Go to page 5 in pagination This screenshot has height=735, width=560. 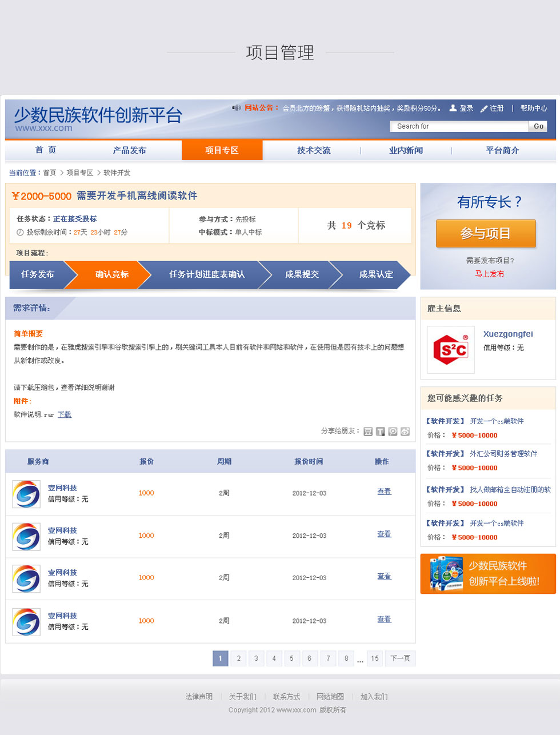[291, 658]
